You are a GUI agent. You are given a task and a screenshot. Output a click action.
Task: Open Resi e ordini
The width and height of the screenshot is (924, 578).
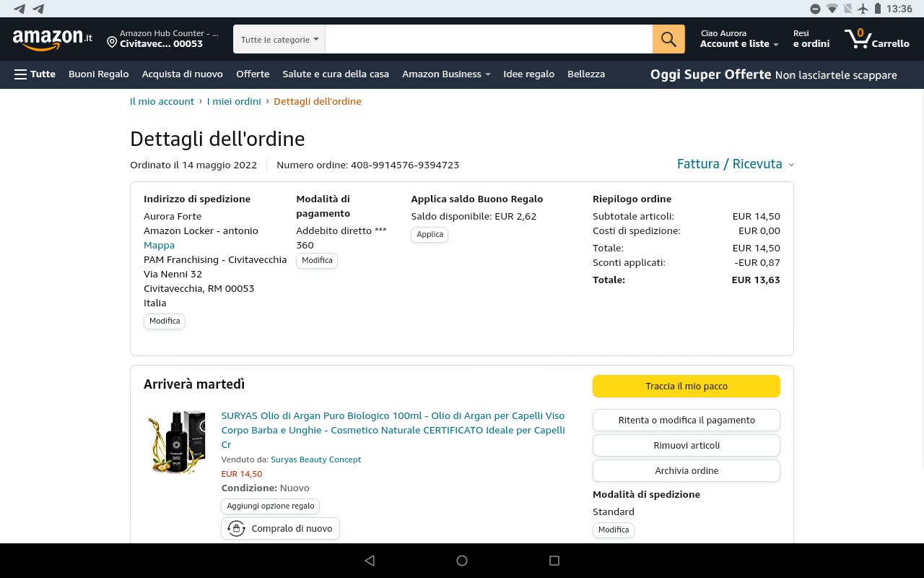point(811,39)
